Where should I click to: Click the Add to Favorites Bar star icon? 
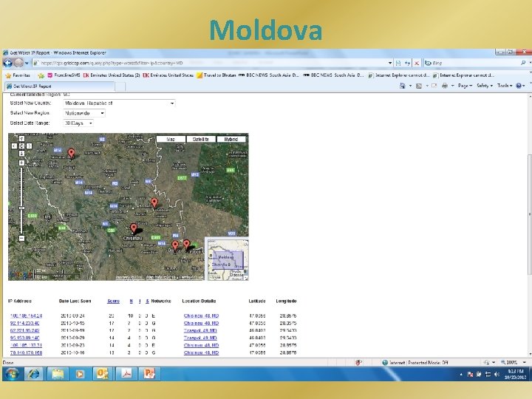pyautogui.click(x=41, y=75)
